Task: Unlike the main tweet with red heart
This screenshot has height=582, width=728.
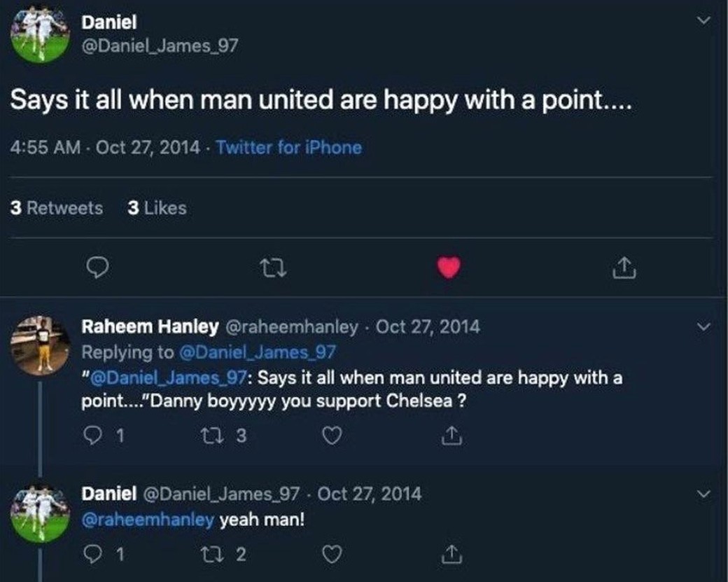Action: click(449, 267)
